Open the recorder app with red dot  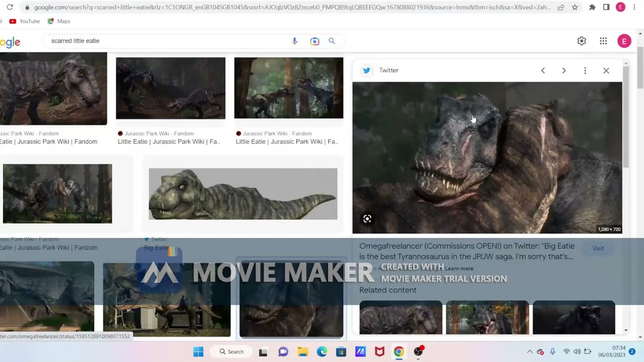419,351
